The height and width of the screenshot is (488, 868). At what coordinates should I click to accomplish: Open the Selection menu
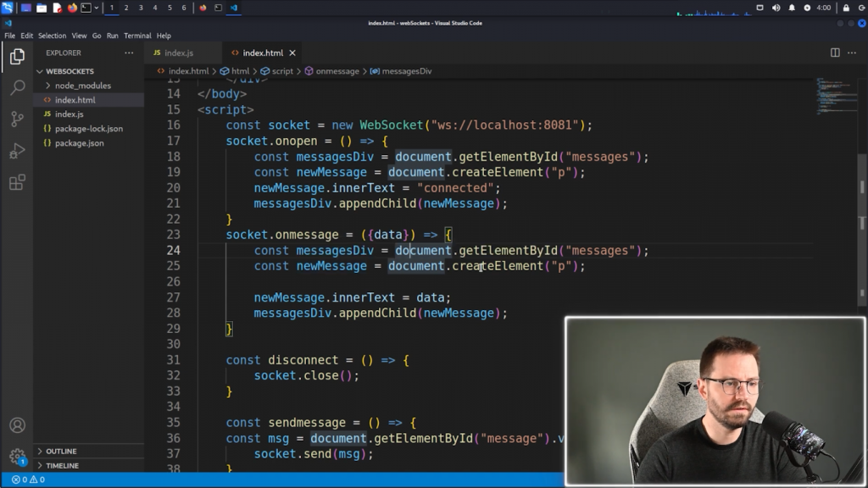coord(52,36)
